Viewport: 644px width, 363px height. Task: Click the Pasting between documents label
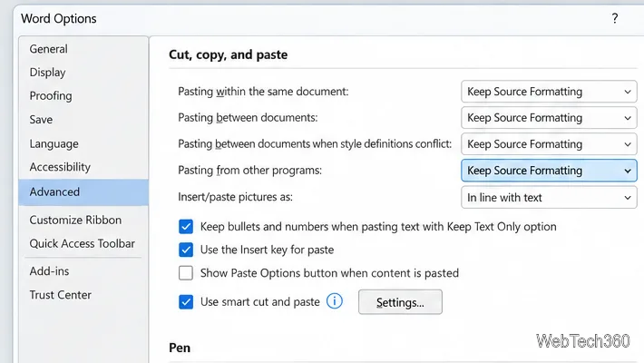[x=248, y=118]
